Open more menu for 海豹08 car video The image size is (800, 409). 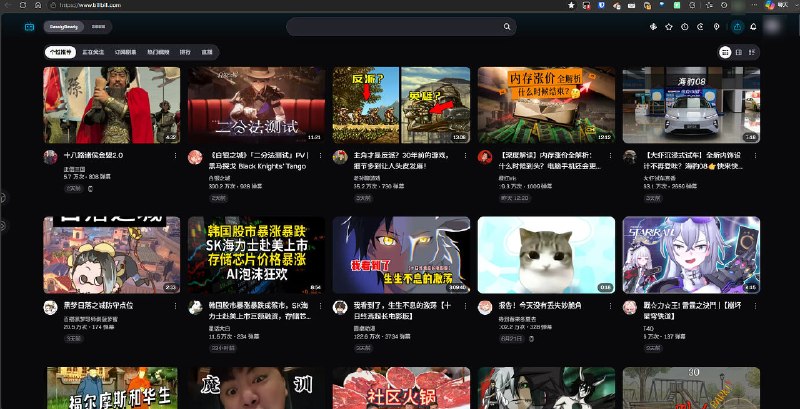point(755,156)
